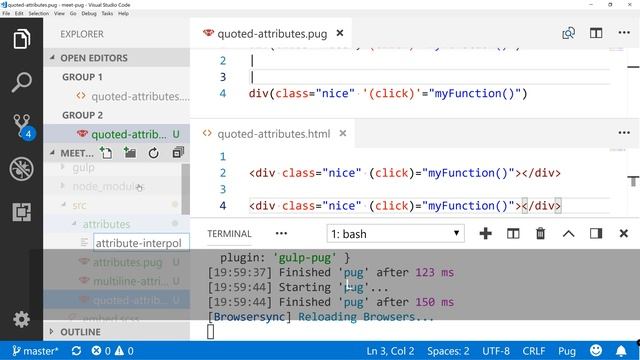640x360 pixels.
Task: Split the pug editor
Action: coord(596,33)
